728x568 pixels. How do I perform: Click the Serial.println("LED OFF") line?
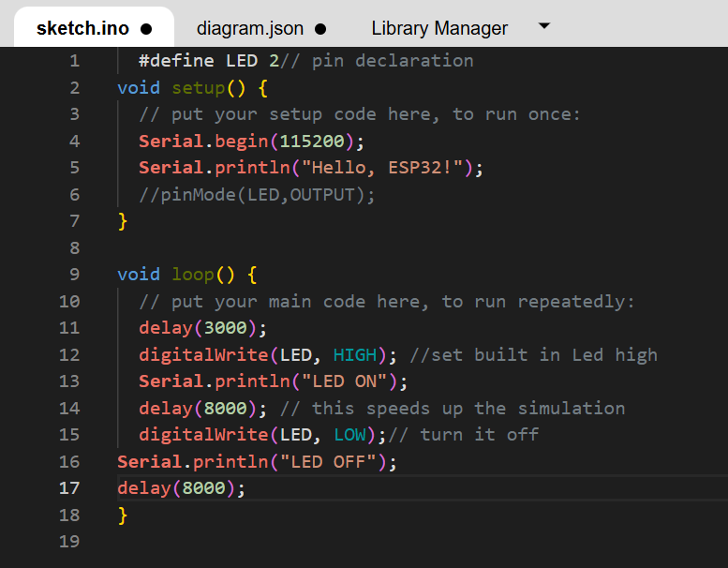(257, 462)
